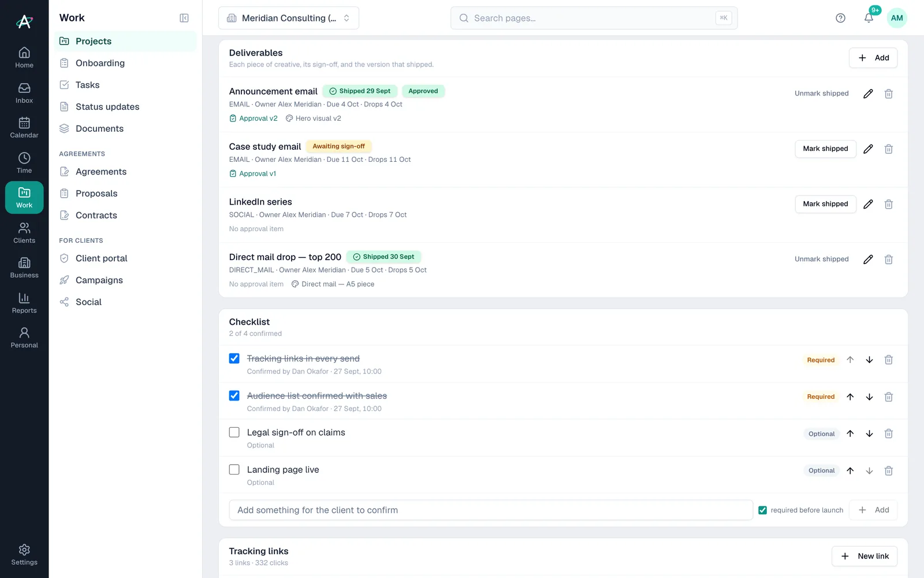The height and width of the screenshot is (578, 924).
Task: Delete the Direct mail drop deliverable
Action: click(x=889, y=260)
